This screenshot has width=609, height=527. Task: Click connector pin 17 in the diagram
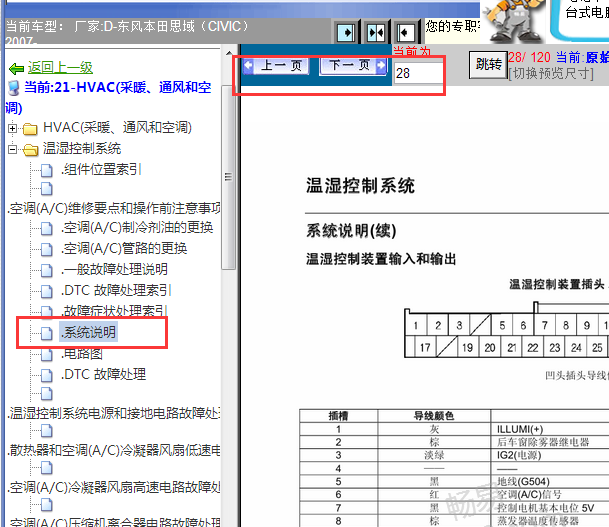tap(425, 348)
